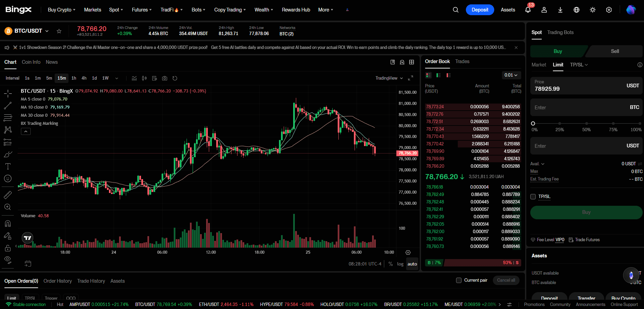Switch to the Trades tab
The width and height of the screenshot is (644, 309).
tap(462, 61)
